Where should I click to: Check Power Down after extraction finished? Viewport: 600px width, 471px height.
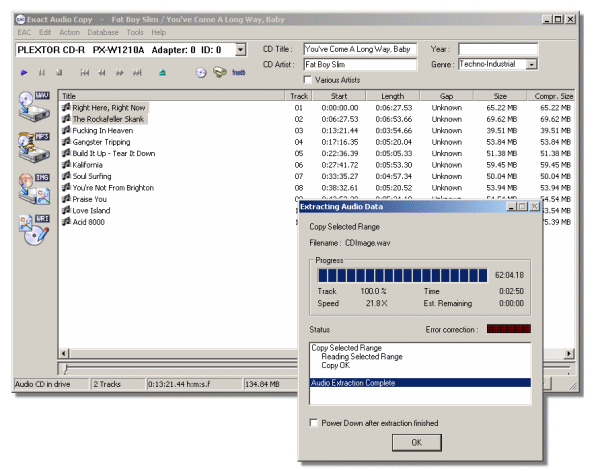(x=313, y=423)
